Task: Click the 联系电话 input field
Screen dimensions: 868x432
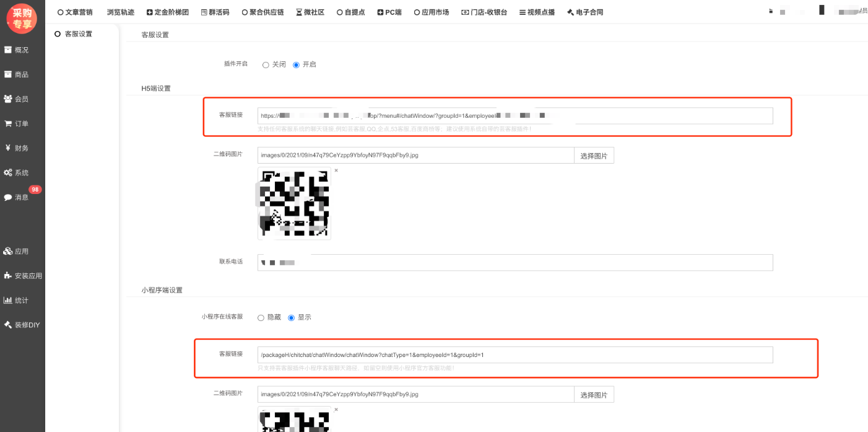Action: click(515, 263)
